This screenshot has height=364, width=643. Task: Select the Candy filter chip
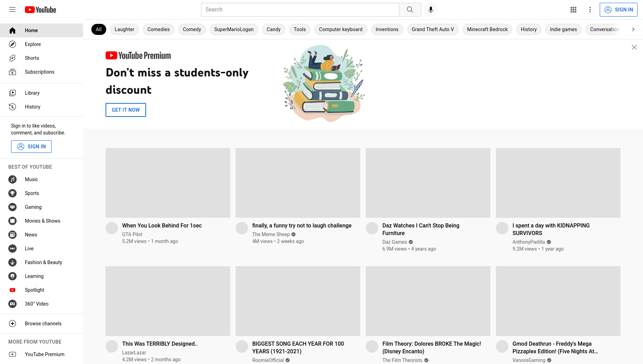point(274,29)
